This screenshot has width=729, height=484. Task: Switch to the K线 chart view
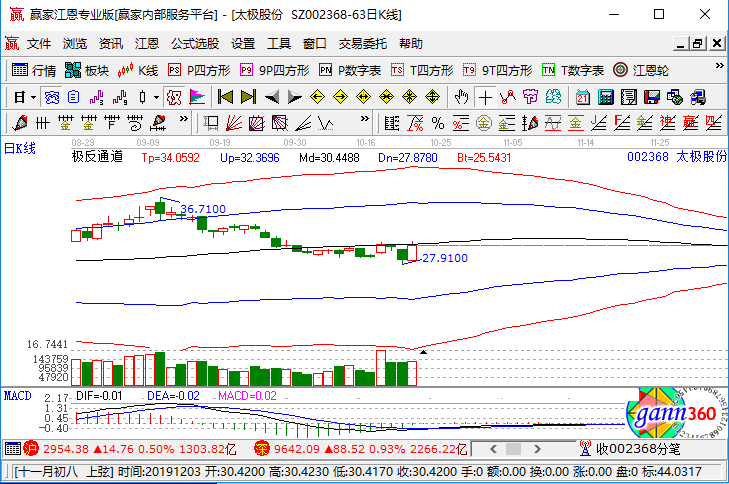(138, 70)
